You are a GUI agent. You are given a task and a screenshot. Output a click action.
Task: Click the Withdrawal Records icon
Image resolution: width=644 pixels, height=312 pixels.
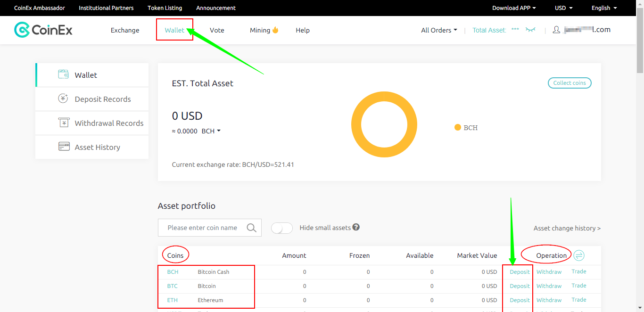tap(63, 123)
